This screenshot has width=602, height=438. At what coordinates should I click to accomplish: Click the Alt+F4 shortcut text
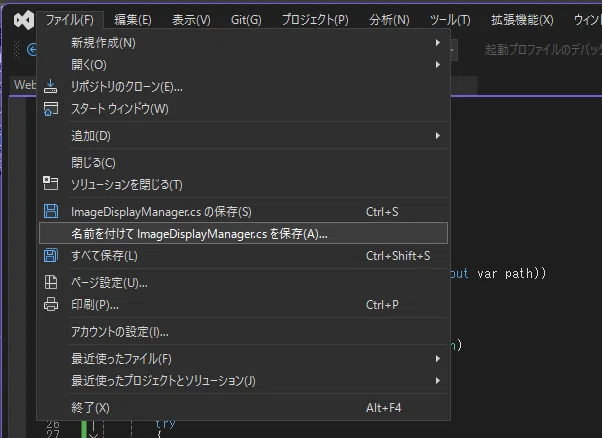384,408
